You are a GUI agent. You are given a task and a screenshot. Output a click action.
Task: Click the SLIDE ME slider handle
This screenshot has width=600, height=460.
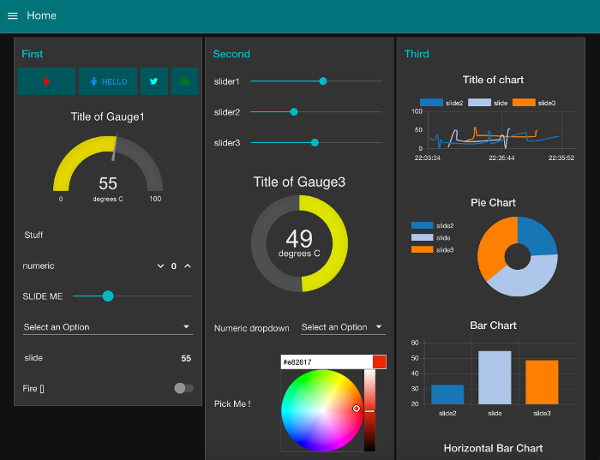[108, 296]
